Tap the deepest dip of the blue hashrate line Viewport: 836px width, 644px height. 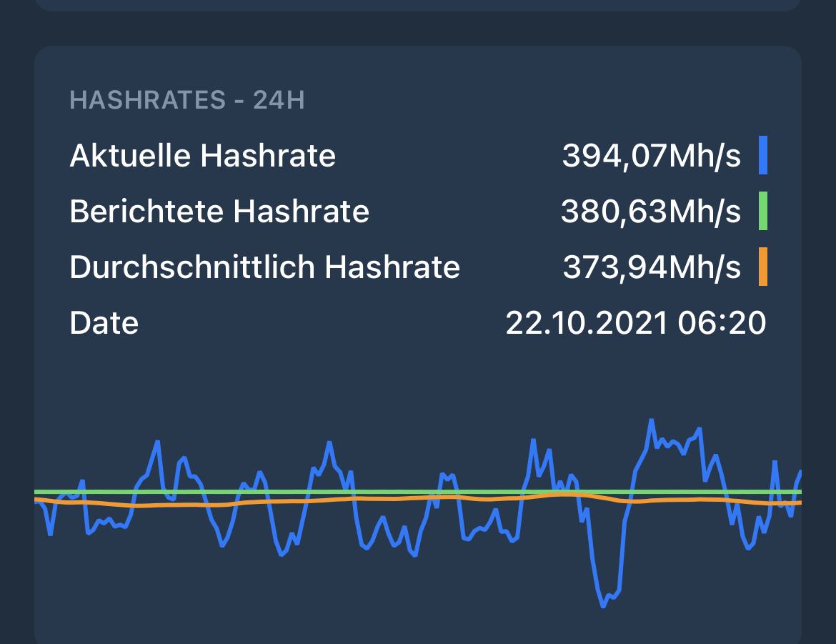(604, 605)
